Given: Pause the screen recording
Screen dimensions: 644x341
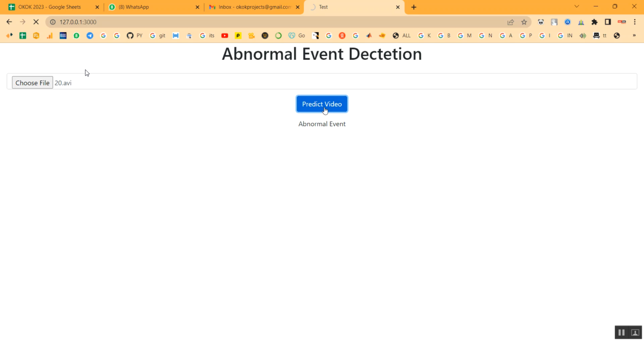Looking at the screenshot, I should click(621, 332).
